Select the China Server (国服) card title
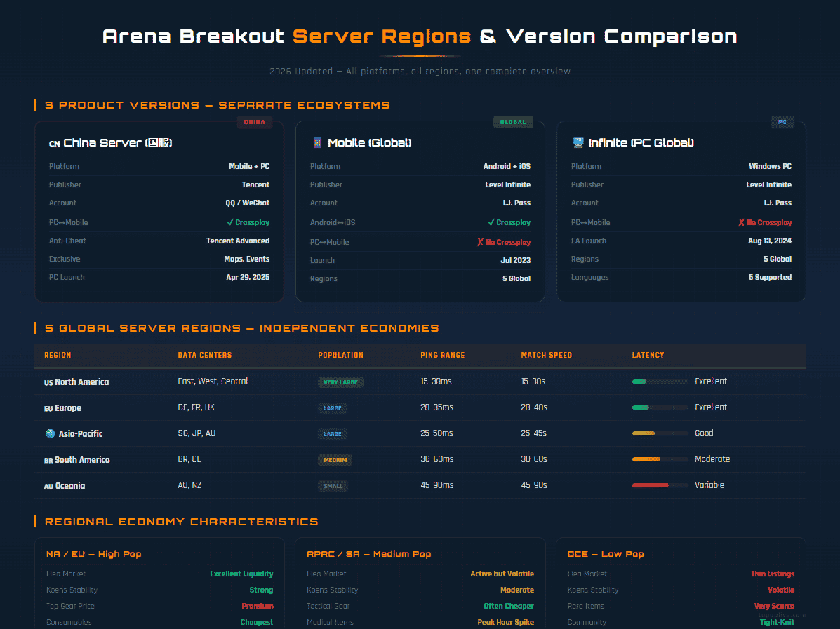 [118, 142]
